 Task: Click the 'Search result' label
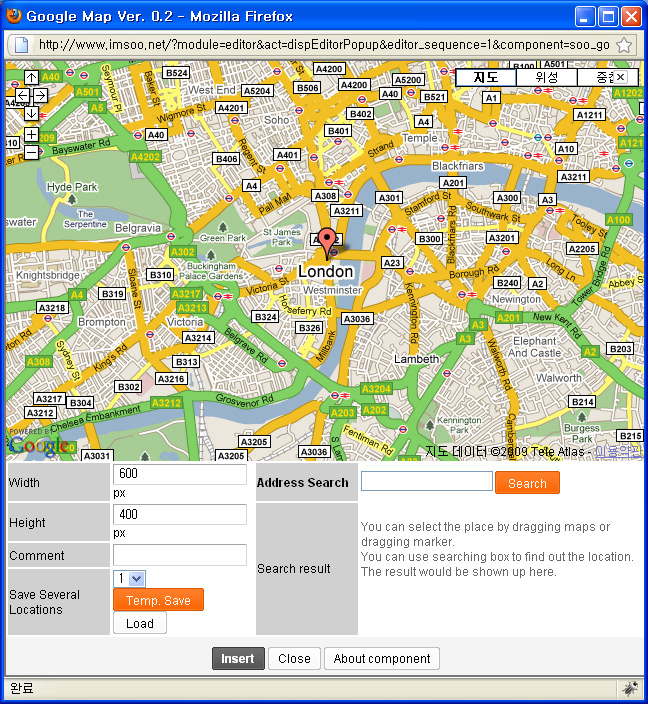294,568
